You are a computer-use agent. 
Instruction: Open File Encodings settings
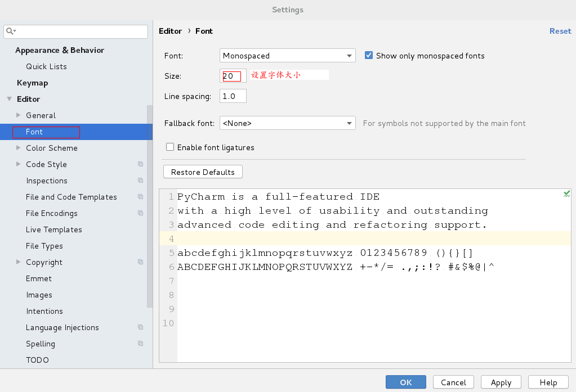coord(52,213)
